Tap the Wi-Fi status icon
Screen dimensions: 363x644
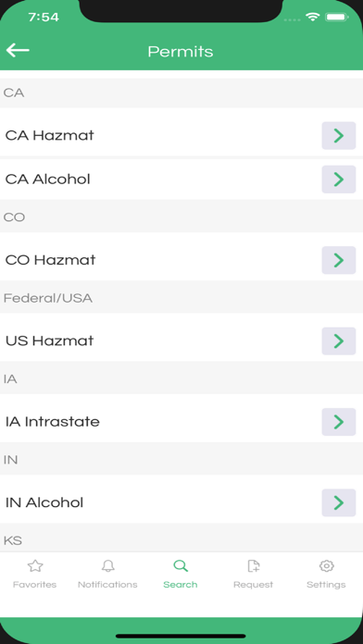[312, 17]
